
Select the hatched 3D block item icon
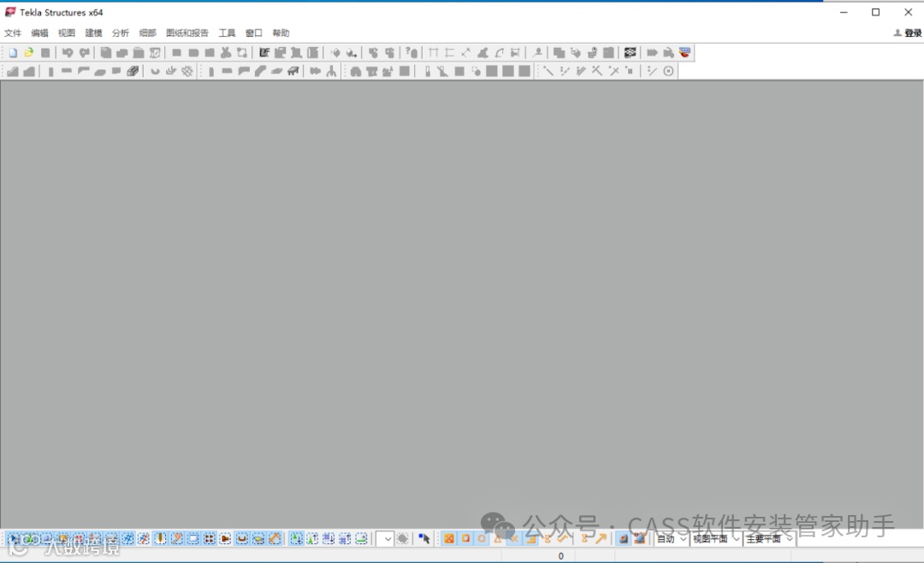click(x=133, y=71)
